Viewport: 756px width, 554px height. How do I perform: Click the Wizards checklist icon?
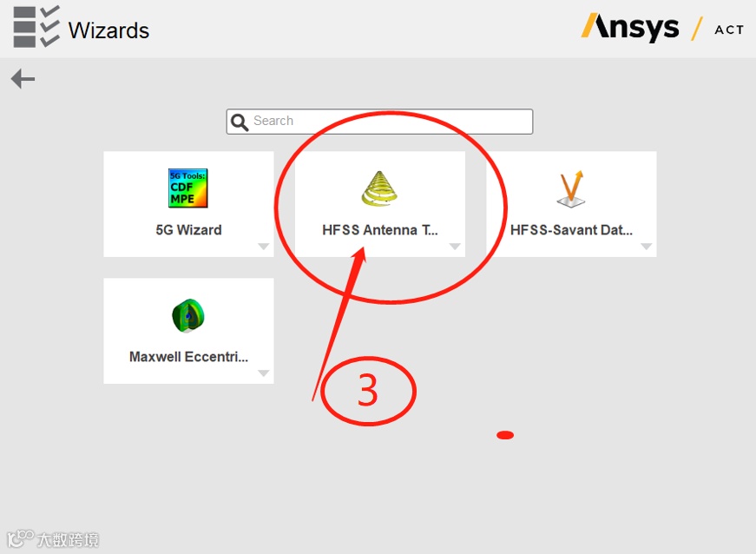pos(36,27)
